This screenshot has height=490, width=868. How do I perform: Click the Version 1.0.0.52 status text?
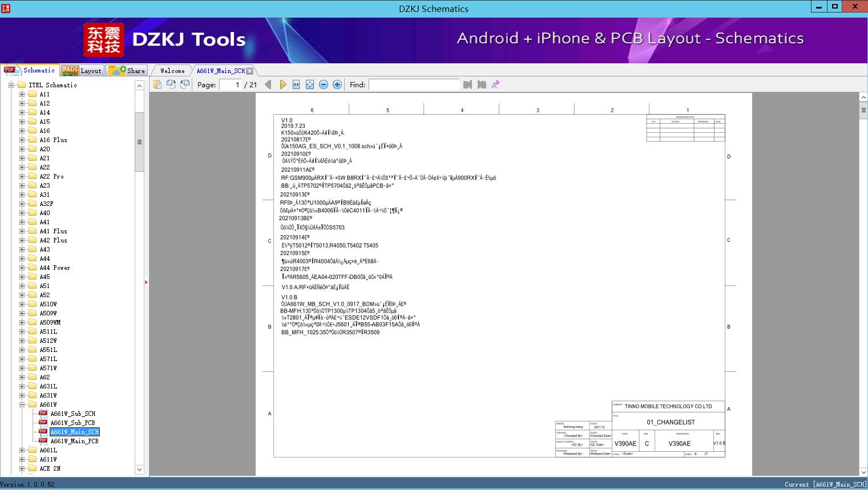tap(27, 484)
